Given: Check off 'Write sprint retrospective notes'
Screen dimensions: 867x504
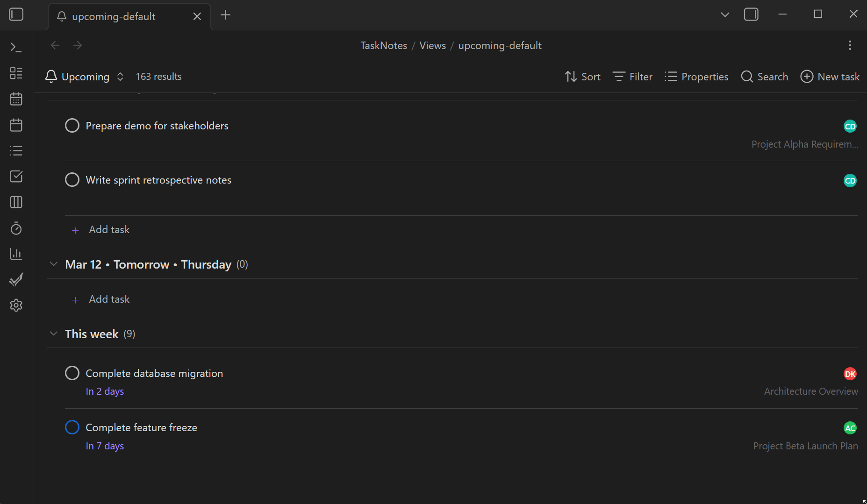Looking at the screenshot, I should pyautogui.click(x=72, y=179).
